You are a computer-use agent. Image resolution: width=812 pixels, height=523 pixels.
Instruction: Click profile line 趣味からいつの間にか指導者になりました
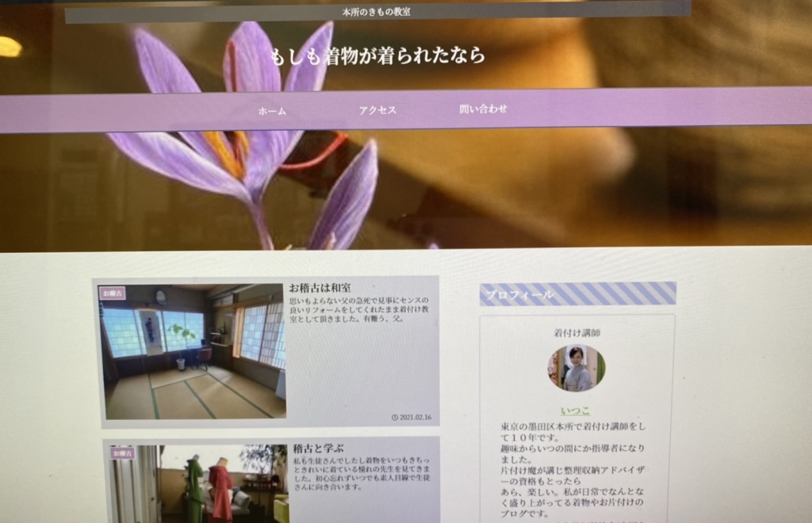[573, 454]
